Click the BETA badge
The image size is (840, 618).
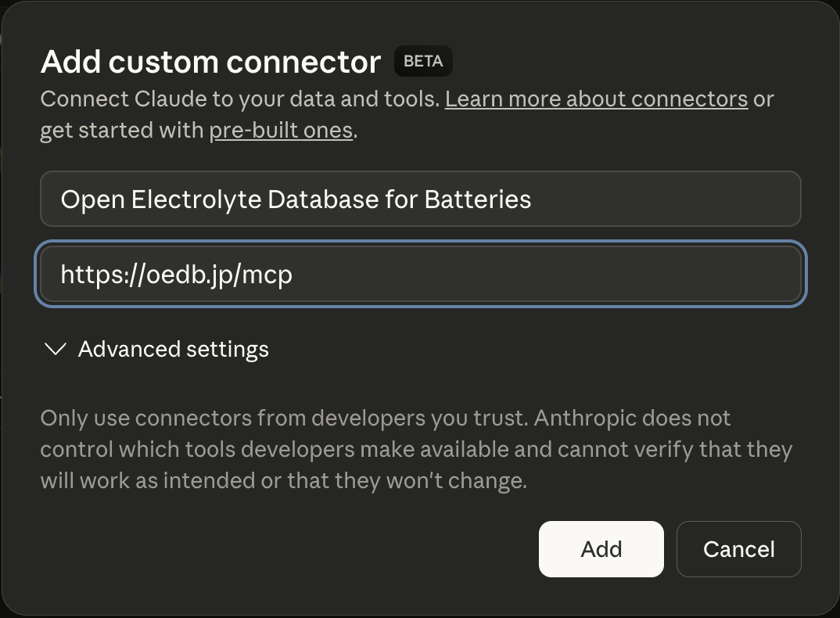(x=423, y=60)
